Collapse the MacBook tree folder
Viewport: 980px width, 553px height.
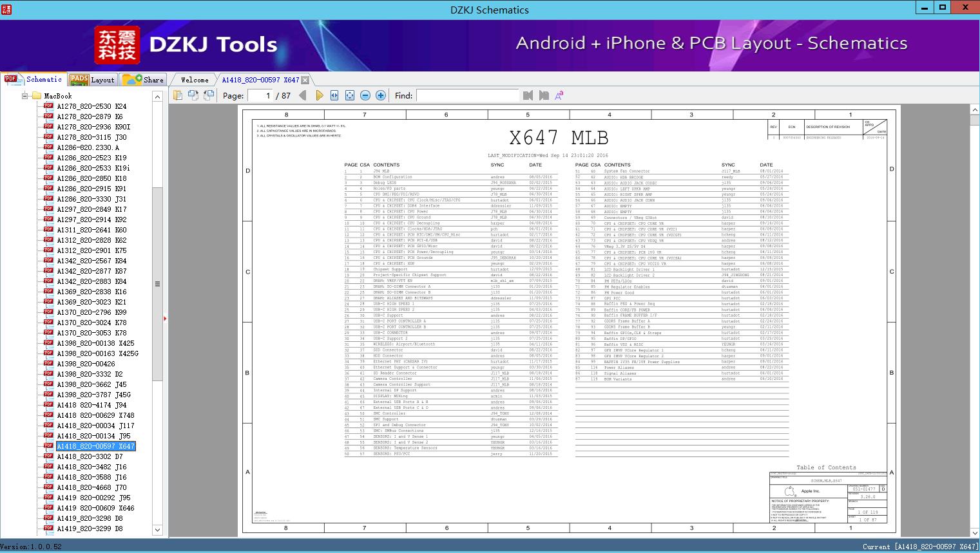24,96
